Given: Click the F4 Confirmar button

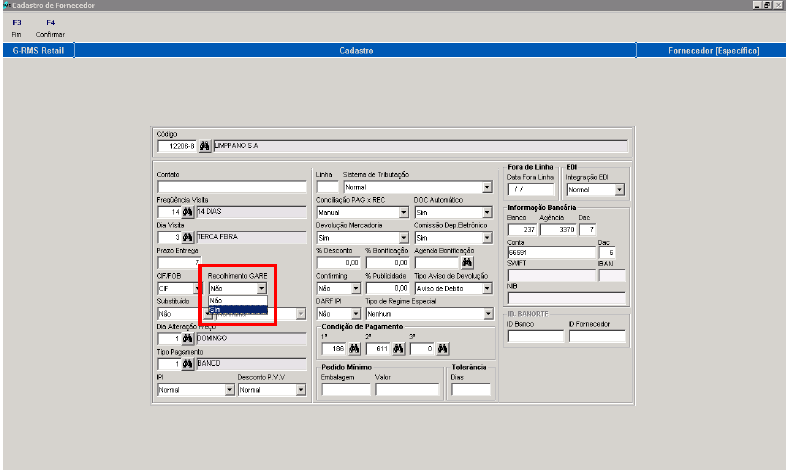Looking at the screenshot, I should [50, 28].
